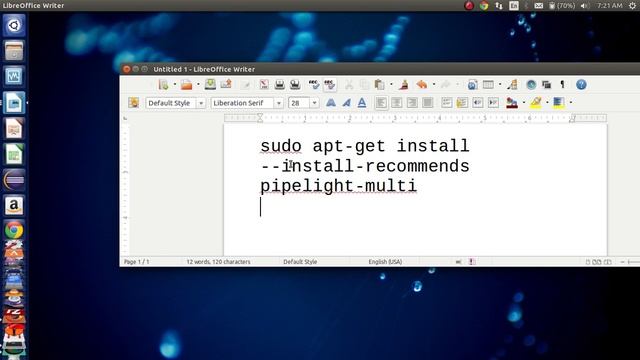Open the system volume indicator

584,5
